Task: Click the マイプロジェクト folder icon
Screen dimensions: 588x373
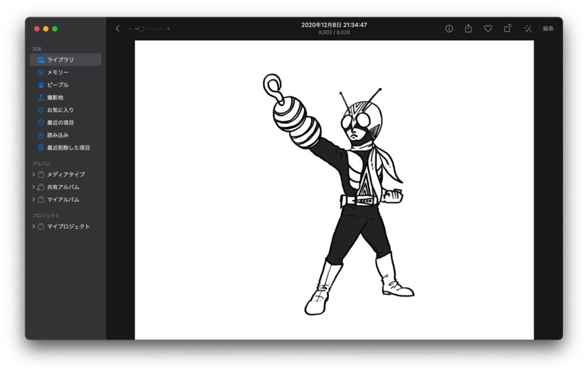Action: point(41,226)
